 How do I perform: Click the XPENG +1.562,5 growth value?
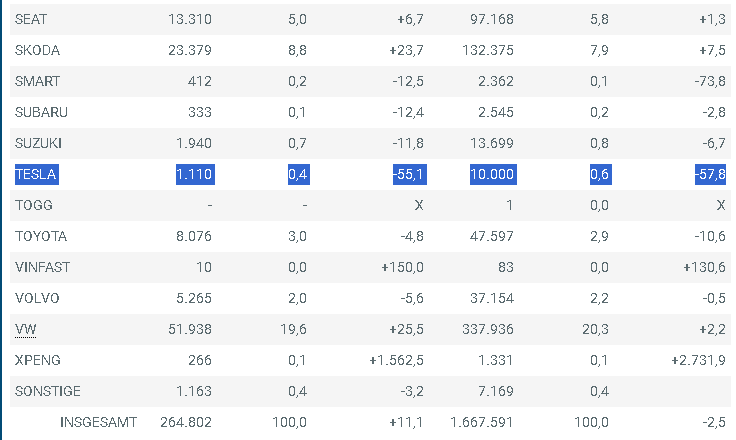397,360
